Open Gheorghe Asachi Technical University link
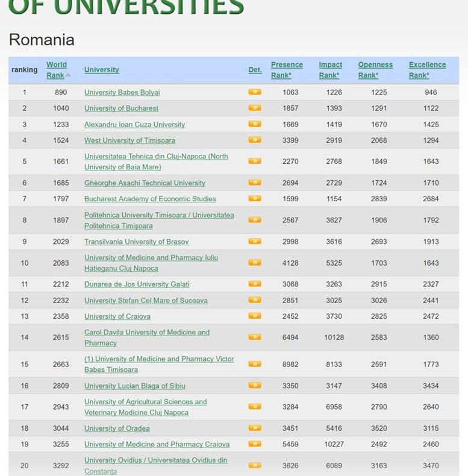Viewport: 468px width, 476px height. (x=145, y=183)
